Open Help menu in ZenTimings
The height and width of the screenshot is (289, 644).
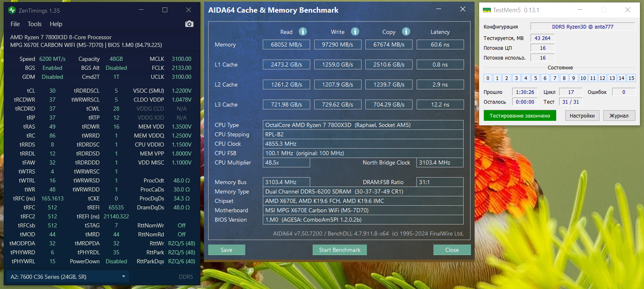(x=56, y=24)
